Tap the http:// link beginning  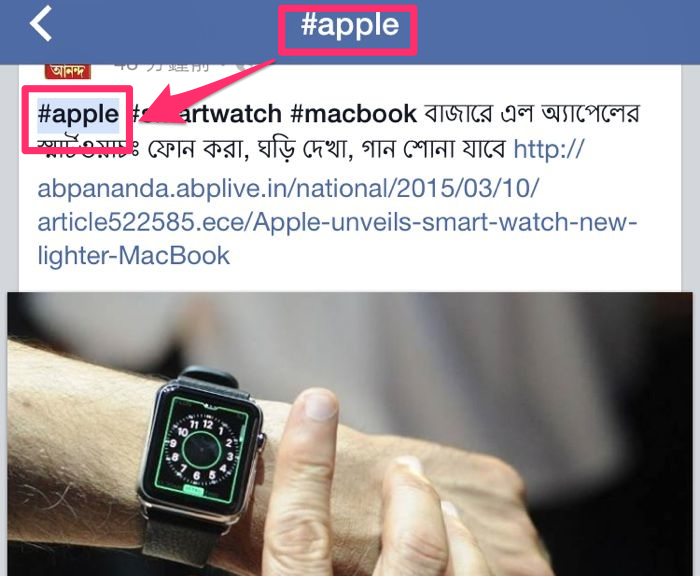(549, 149)
